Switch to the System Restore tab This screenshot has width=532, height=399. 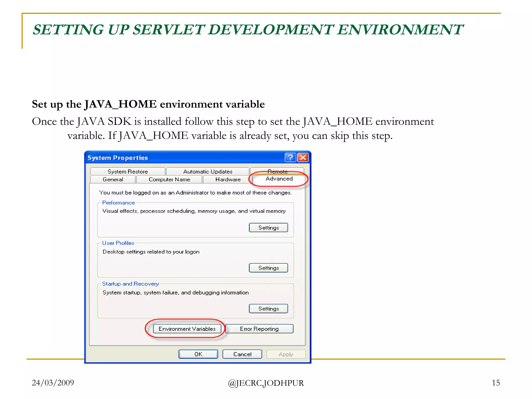(128, 171)
